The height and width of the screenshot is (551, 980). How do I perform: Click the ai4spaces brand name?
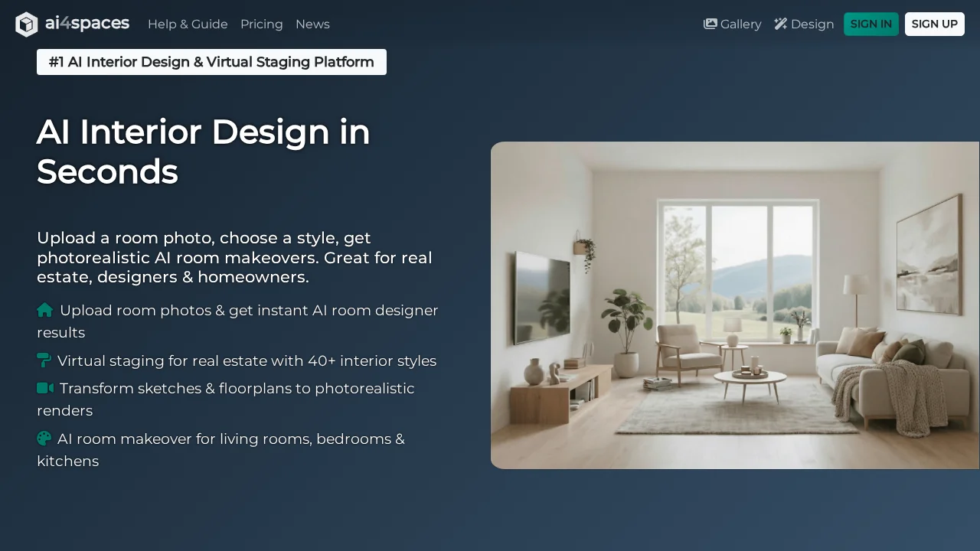coord(87,23)
